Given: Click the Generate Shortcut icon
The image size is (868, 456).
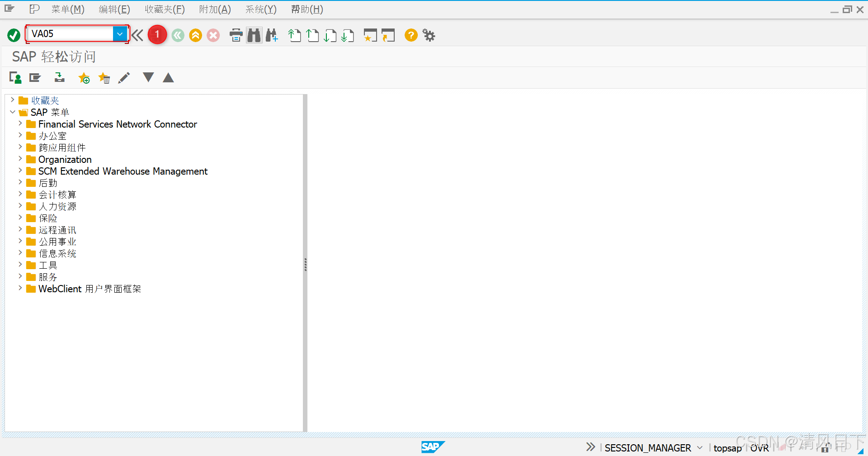Looking at the screenshot, I should click(x=388, y=35).
